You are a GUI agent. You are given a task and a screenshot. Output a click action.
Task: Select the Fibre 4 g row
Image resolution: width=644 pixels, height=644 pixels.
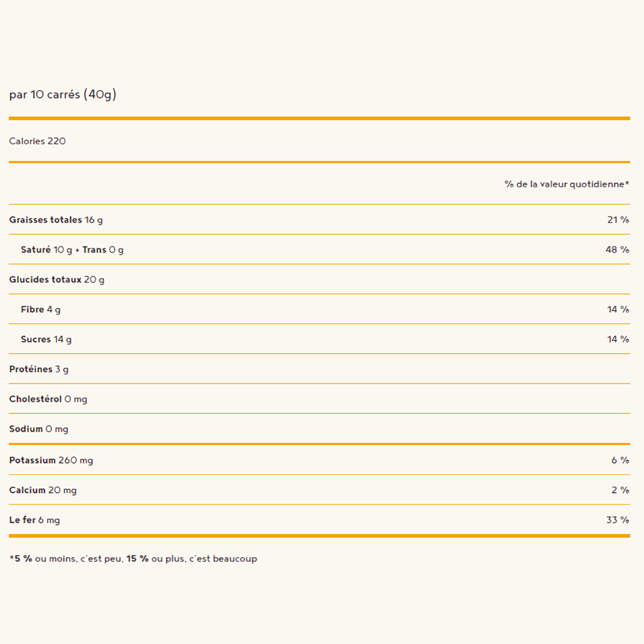tap(41, 309)
